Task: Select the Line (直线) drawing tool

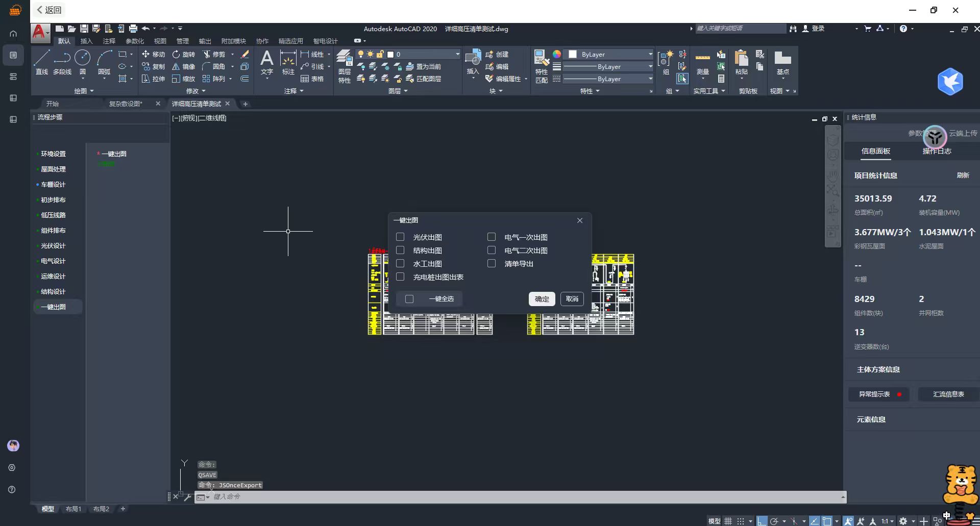Action: pos(42,62)
